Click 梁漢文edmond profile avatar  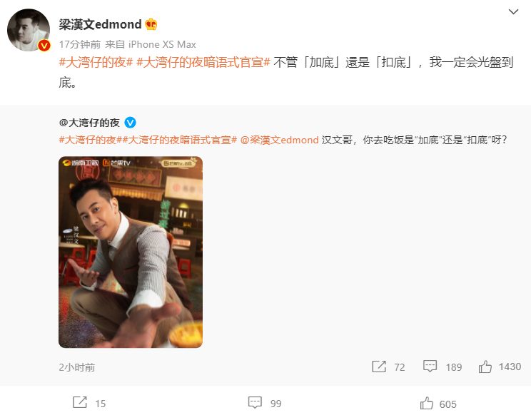tap(29, 30)
